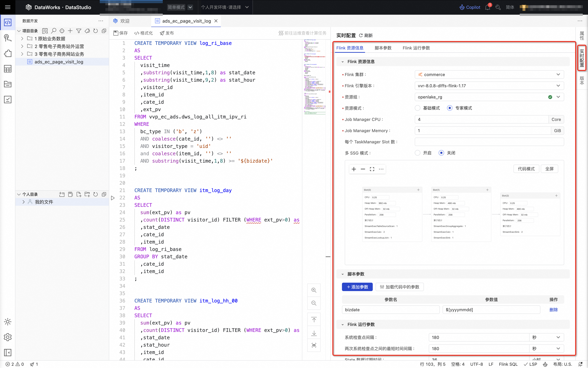Collapse all in project directory
The width and height of the screenshot is (588, 368).
click(x=104, y=31)
